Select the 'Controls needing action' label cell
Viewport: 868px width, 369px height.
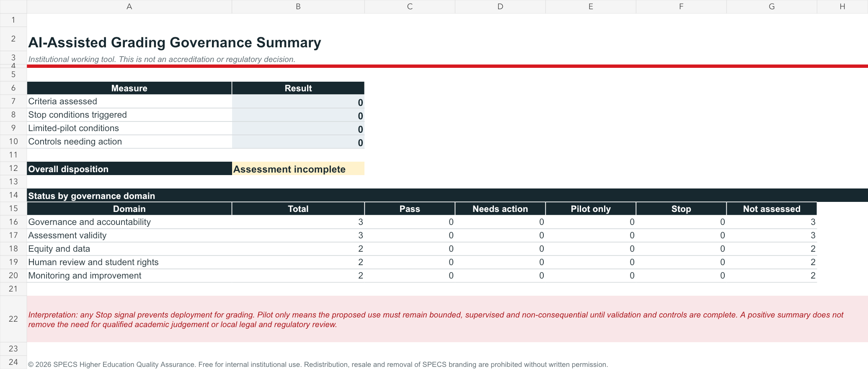129,142
